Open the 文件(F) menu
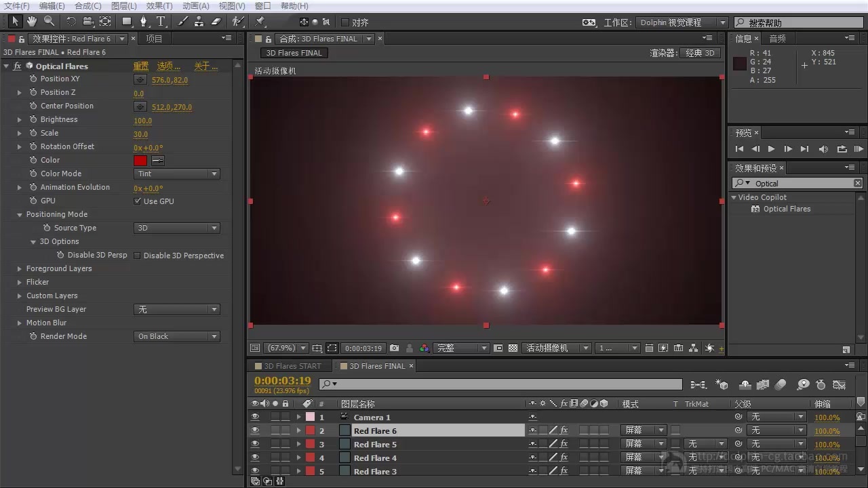Viewport: 868px width, 488px height. click(x=17, y=6)
